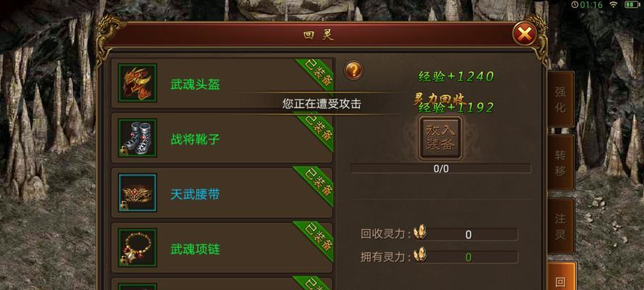Click the crystal icon beside 回收灵力

point(419,232)
